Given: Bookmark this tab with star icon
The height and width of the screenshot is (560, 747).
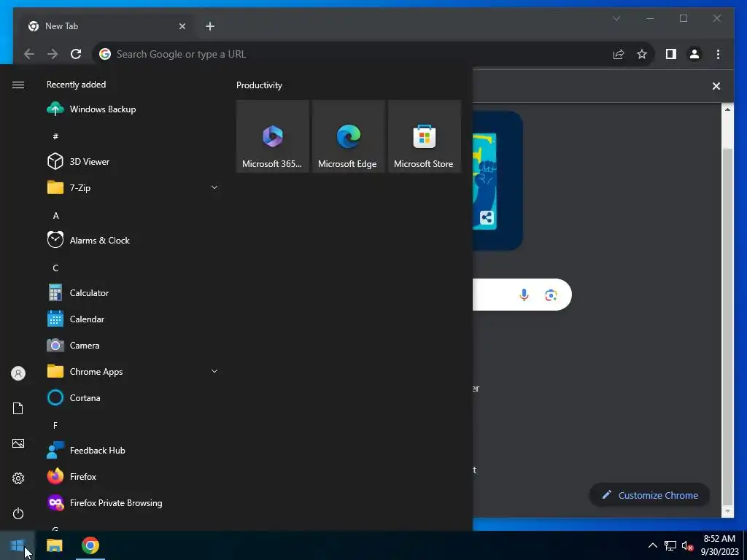Looking at the screenshot, I should click(x=642, y=54).
